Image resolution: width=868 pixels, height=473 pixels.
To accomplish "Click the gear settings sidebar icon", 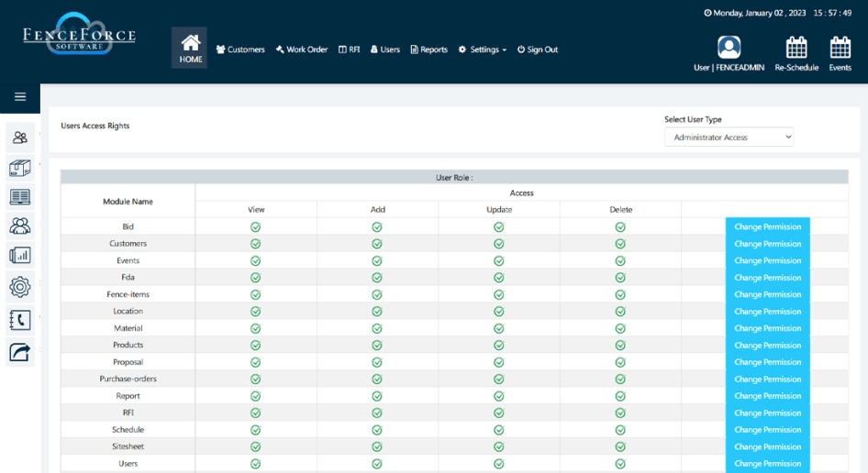I will pyautogui.click(x=20, y=287).
